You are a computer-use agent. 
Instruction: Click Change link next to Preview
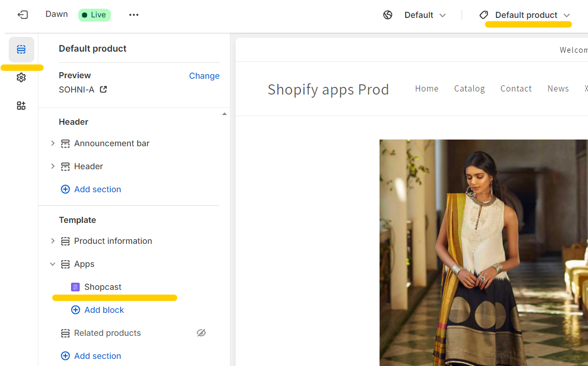point(204,76)
